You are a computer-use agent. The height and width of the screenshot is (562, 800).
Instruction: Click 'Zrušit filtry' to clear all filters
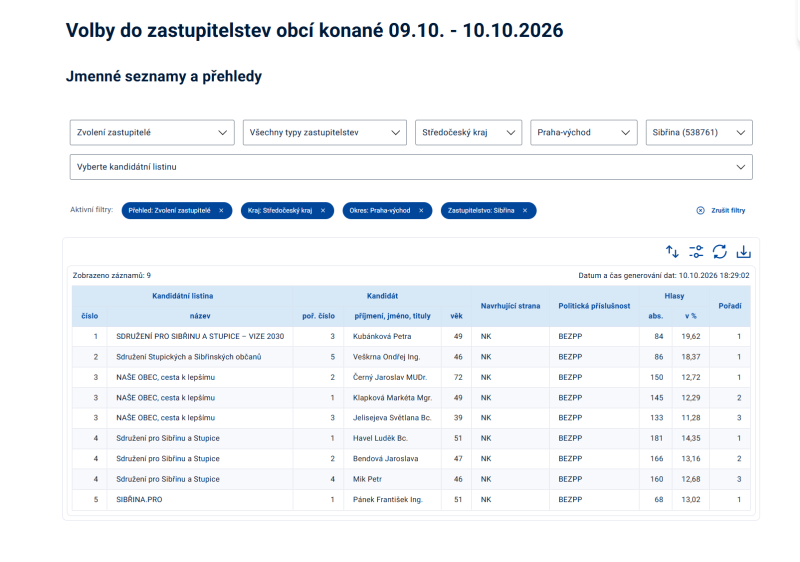click(721, 211)
